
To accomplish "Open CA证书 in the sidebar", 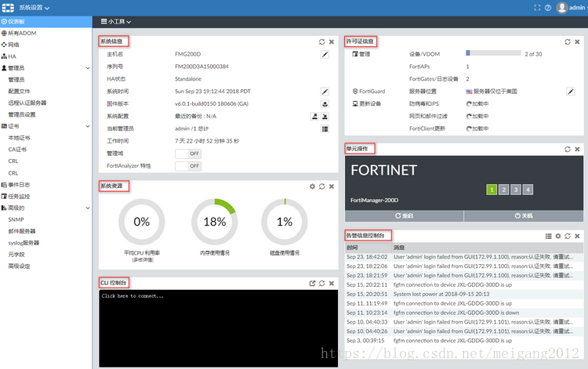I will click(x=17, y=150).
